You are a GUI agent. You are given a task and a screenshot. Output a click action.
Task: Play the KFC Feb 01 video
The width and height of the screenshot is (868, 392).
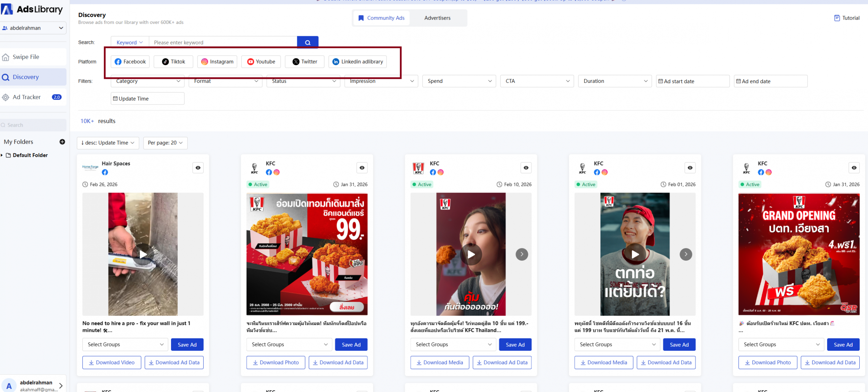point(635,254)
